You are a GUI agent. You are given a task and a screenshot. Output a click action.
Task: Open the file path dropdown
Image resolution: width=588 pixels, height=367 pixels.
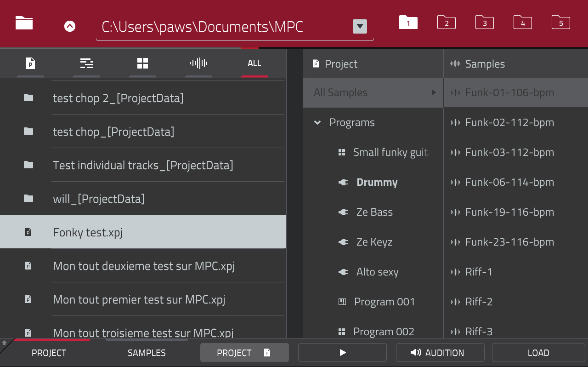(x=360, y=26)
